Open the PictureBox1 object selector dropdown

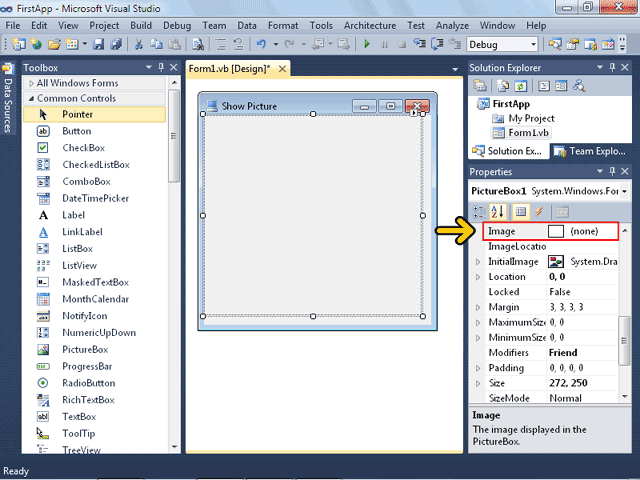(x=624, y=190)
